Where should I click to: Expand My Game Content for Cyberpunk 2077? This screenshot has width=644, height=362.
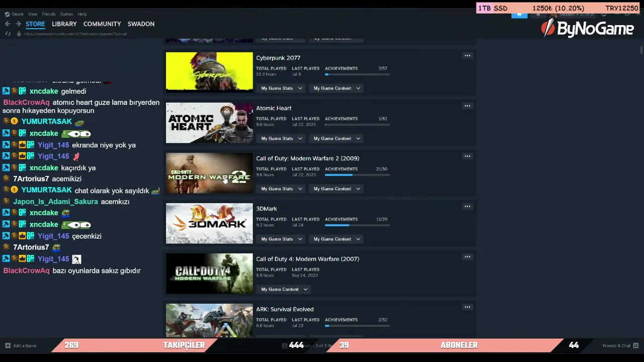tap(337, 88)
